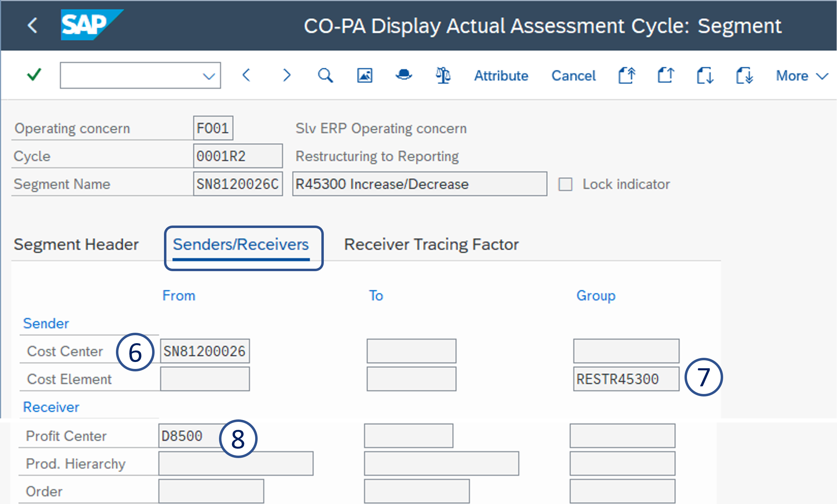The width and height of the screenshot is (837, 504).
Task: Click the Sender Cost Center From field
Action: pyautogui.click(x=205, y=351)
